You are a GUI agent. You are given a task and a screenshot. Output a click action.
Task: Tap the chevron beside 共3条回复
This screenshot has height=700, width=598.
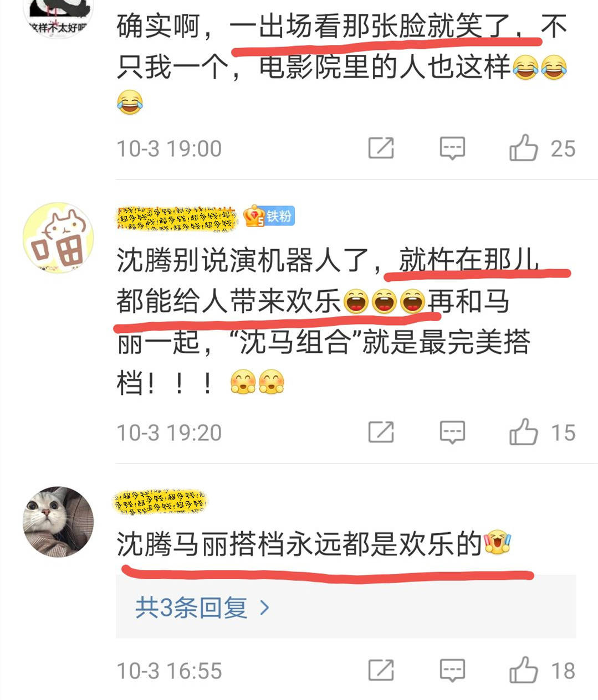265,608
